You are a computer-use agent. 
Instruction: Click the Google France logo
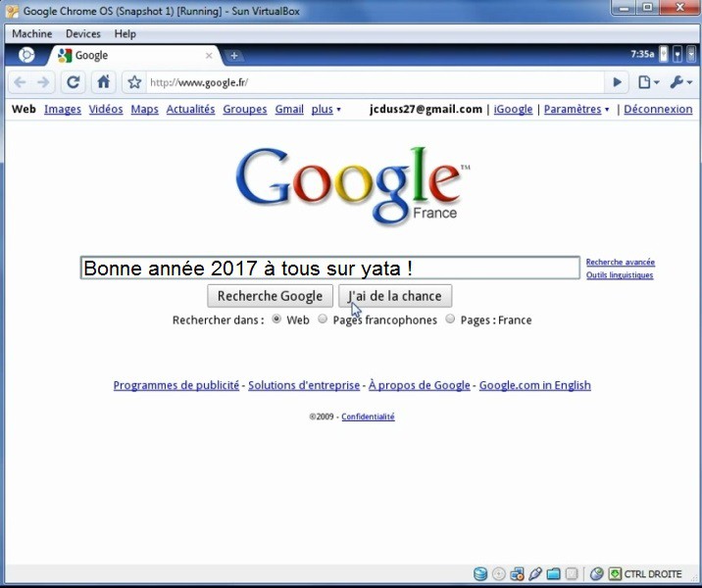[352, 185]
